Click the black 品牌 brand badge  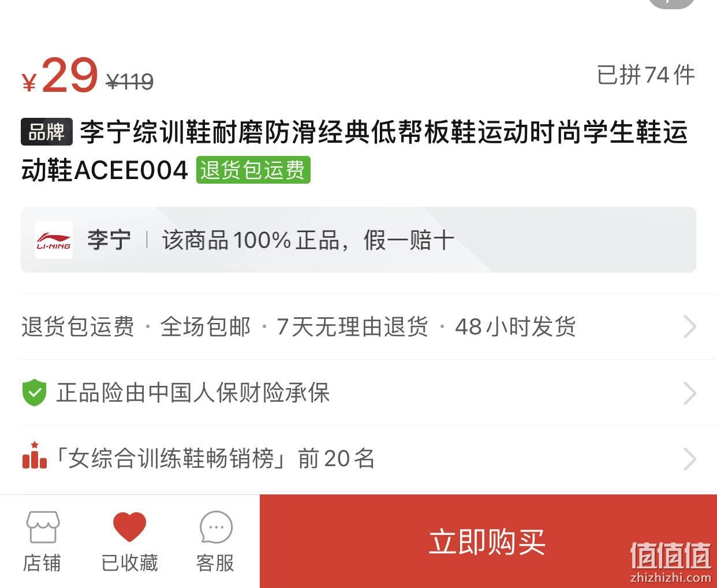point(47,132)
